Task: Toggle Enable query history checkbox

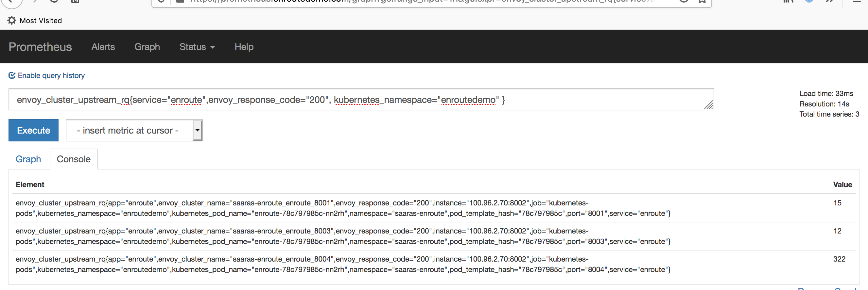Action: (x=12, y=75)
